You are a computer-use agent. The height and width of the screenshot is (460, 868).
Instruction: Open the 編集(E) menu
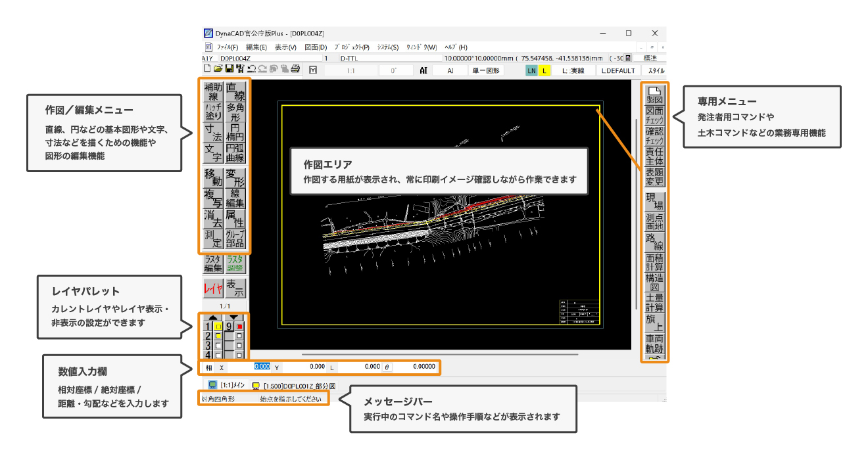[256, 47]
